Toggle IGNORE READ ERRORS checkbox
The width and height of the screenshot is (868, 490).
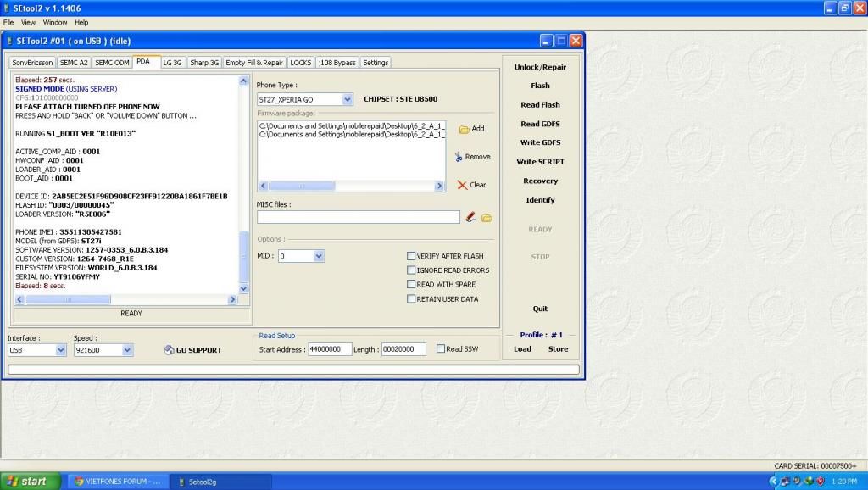(411, 270)
